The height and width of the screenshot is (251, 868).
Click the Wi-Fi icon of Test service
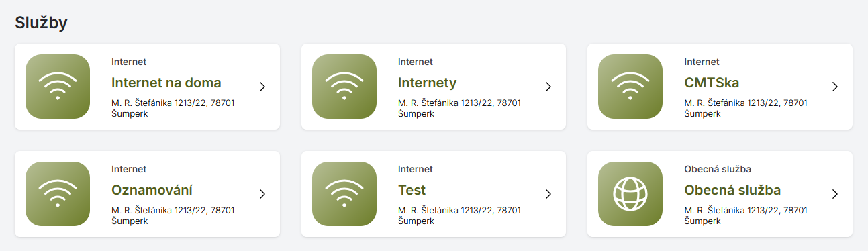click(x=344, y=194)
